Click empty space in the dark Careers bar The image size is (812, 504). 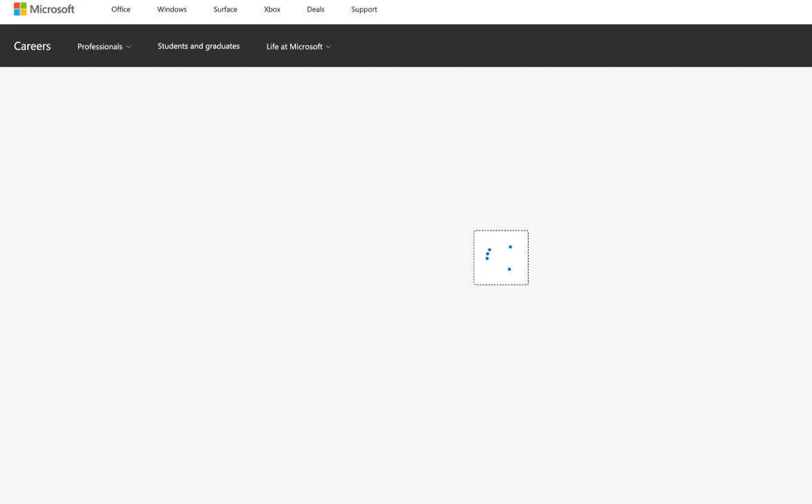575,46
